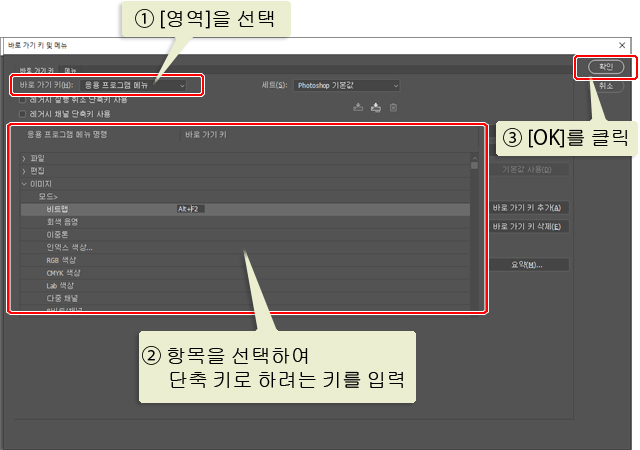Expand the 파일 menu group
Viewport: 640px width, 450px height.
pos(24,158)
